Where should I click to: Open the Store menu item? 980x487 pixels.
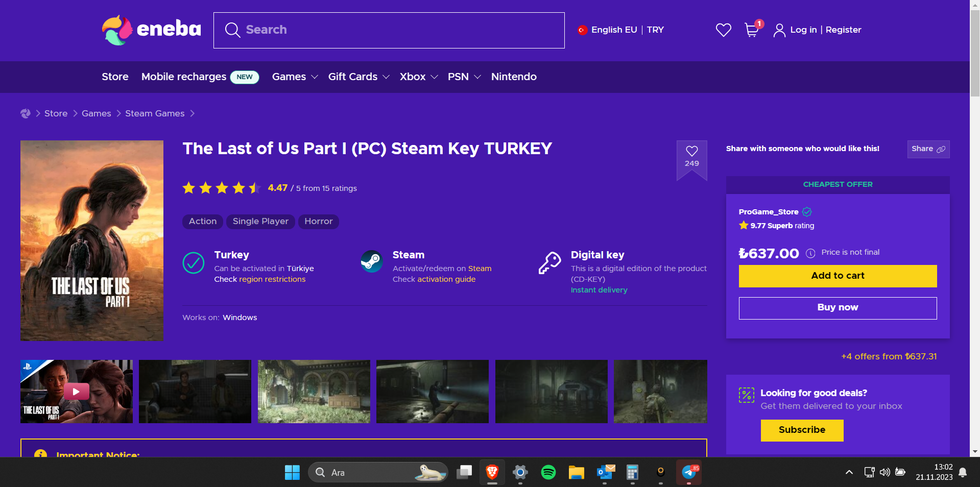click(x=115, y=77)
